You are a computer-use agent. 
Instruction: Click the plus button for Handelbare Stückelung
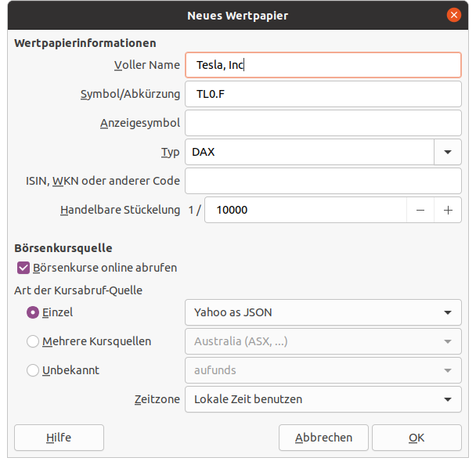pos(448,211)
